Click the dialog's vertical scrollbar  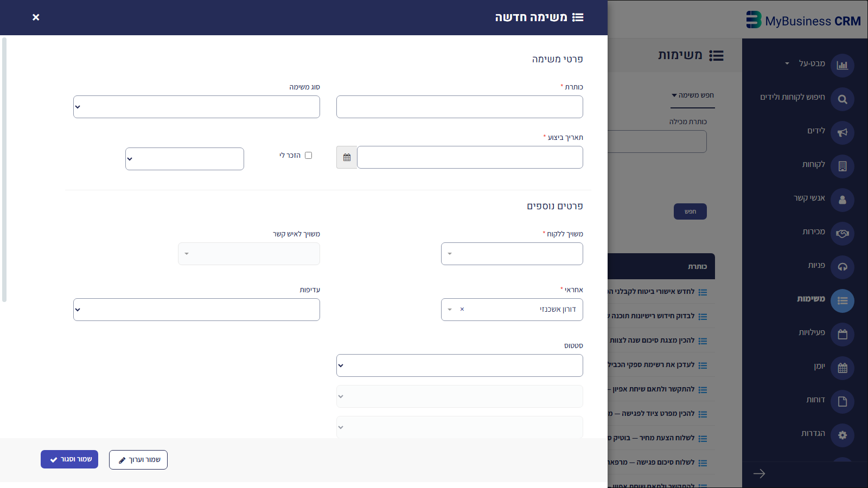click(x=4, y=169)
